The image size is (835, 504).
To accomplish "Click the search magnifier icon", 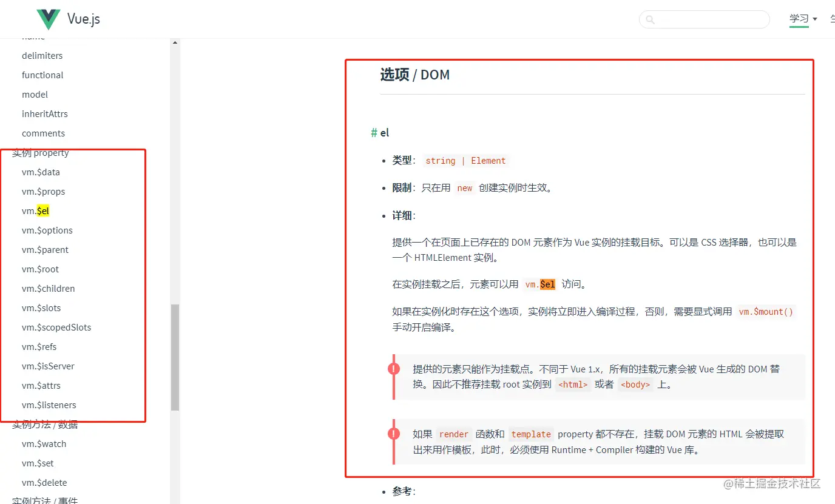I will [650, 19].
